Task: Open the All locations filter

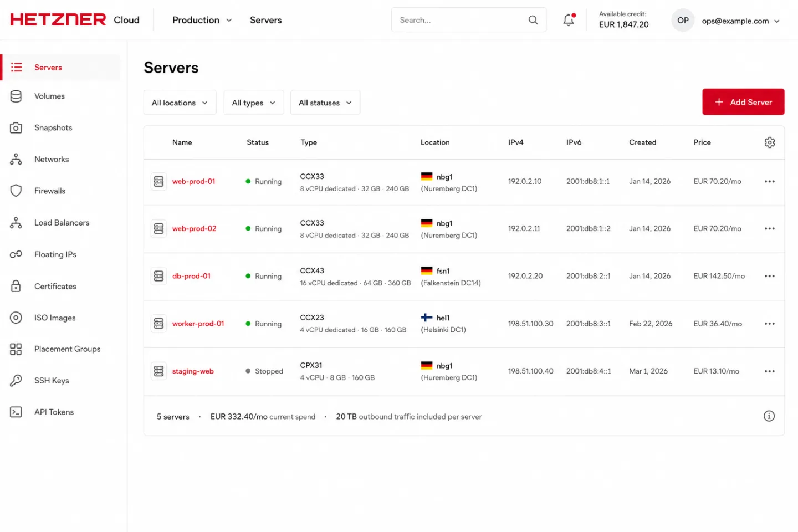Action: pyautogui.click(x=180, y=103)
